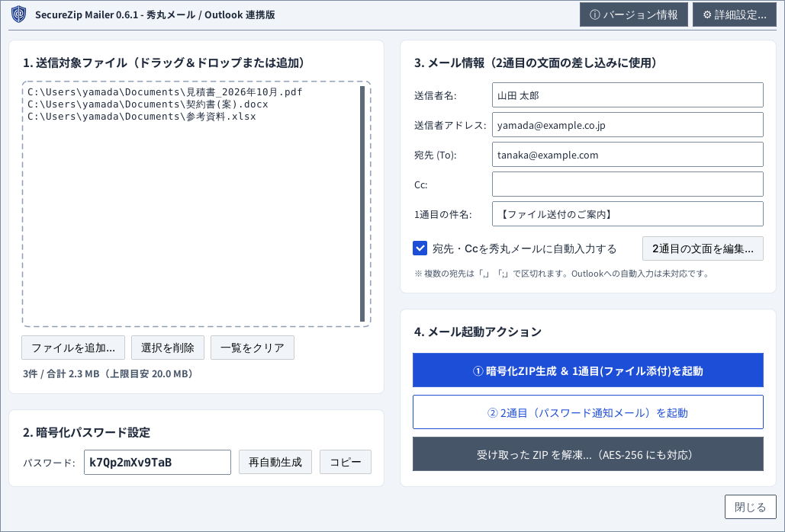This screenshot has height=532, width=785.
Task: Copy password with コピー button
Action: 346,462
